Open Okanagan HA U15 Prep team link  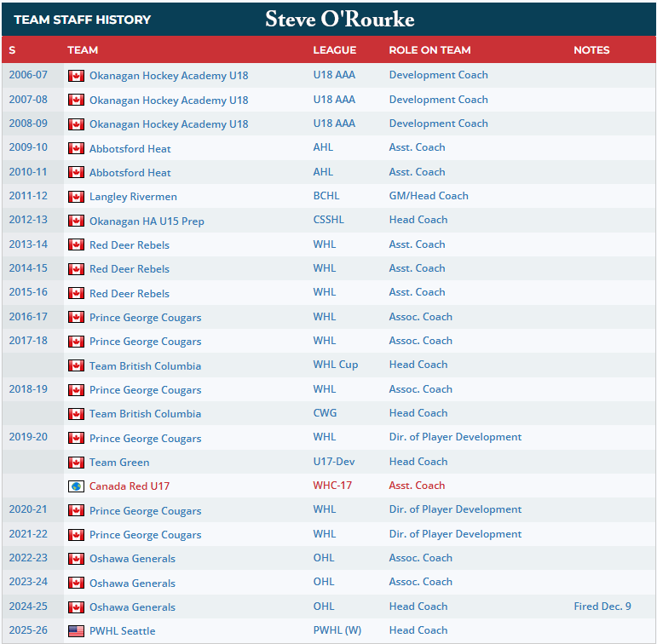coord(147,221)
